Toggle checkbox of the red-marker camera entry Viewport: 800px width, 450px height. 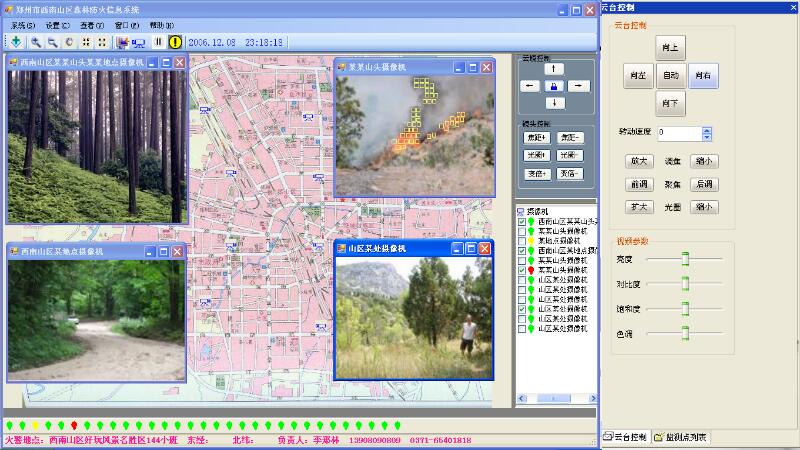[x=521, y=270]
